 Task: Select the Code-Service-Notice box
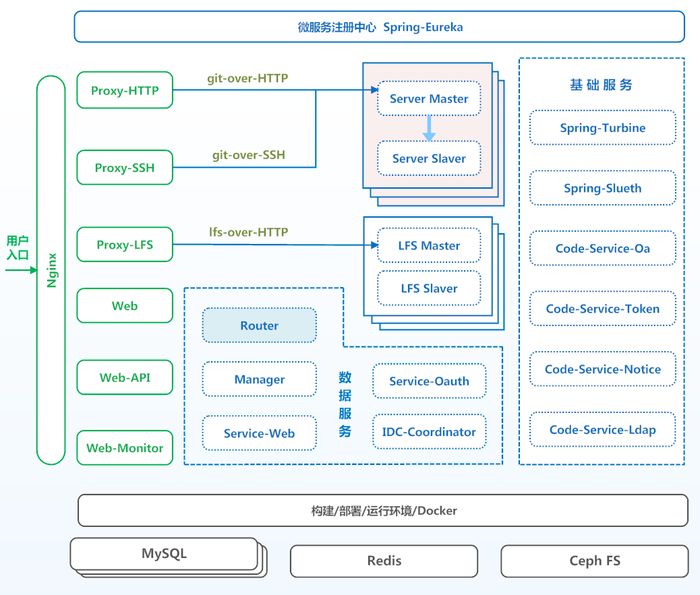pos(603,369)
